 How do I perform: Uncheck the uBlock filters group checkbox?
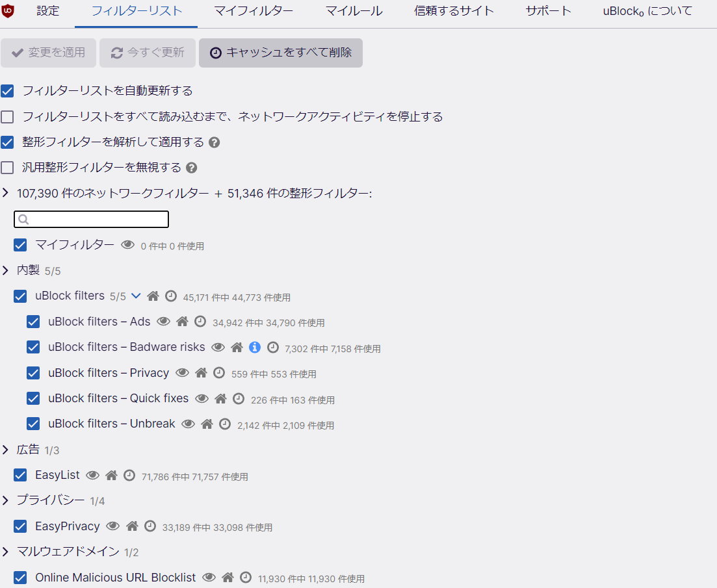click(20, 296)
